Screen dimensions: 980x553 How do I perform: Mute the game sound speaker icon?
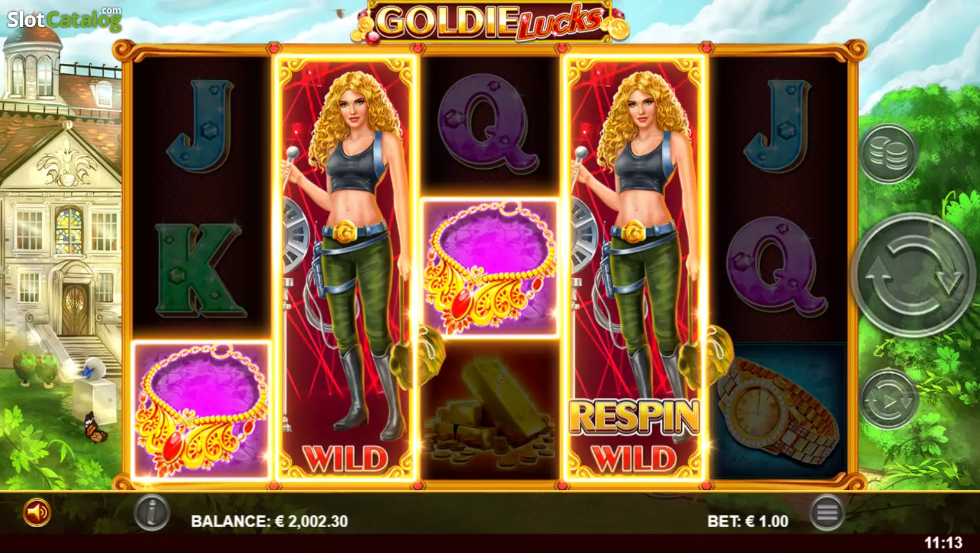(37, 512)
